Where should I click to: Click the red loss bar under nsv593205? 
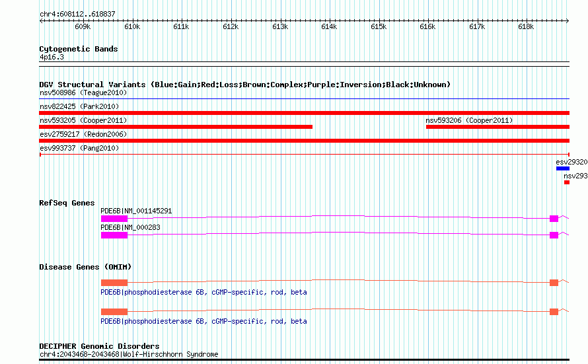pyautogui.click(x=176, y=127)
